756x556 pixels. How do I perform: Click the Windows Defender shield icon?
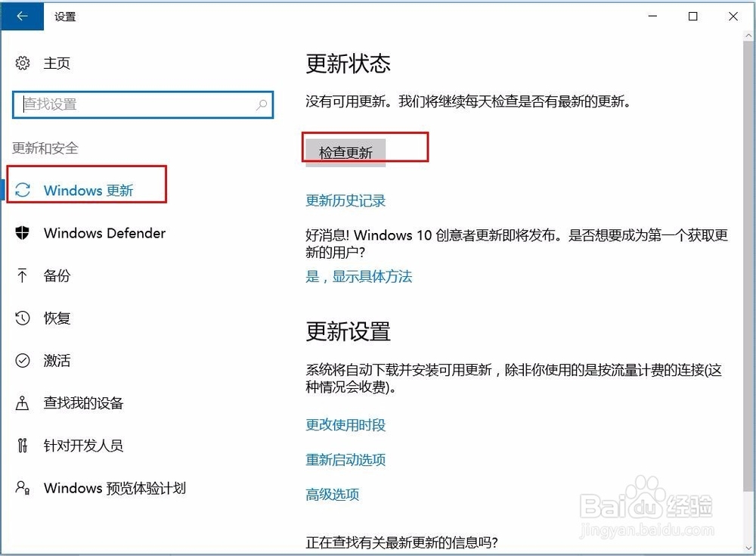[22, 233]
